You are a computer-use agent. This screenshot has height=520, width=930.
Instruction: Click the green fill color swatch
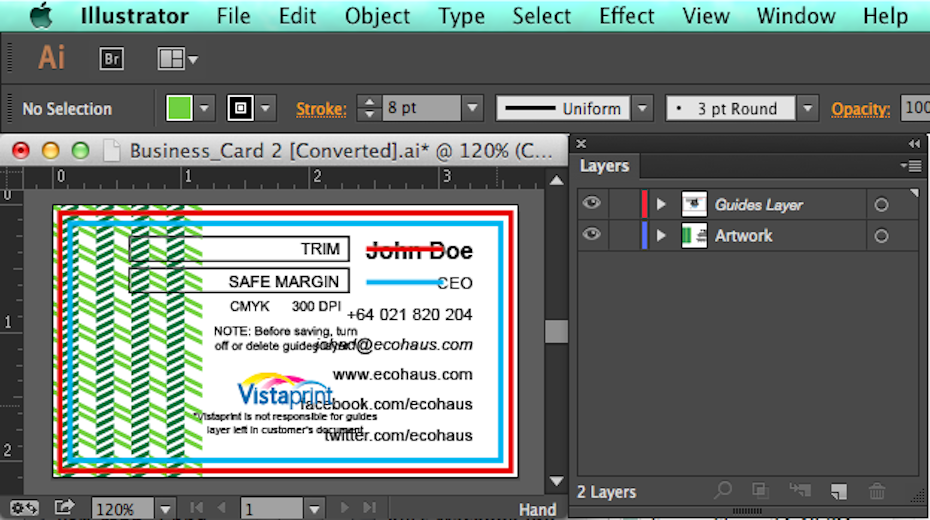[179, 108]
